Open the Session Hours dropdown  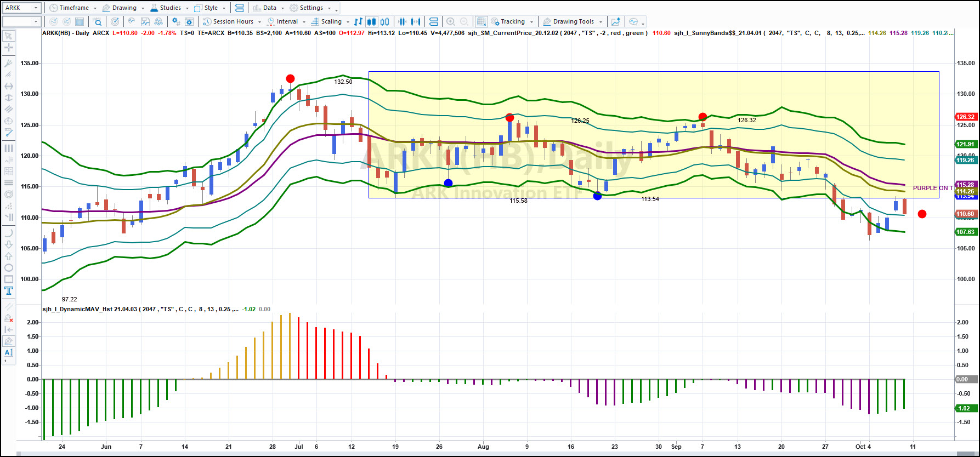(232, 22)
